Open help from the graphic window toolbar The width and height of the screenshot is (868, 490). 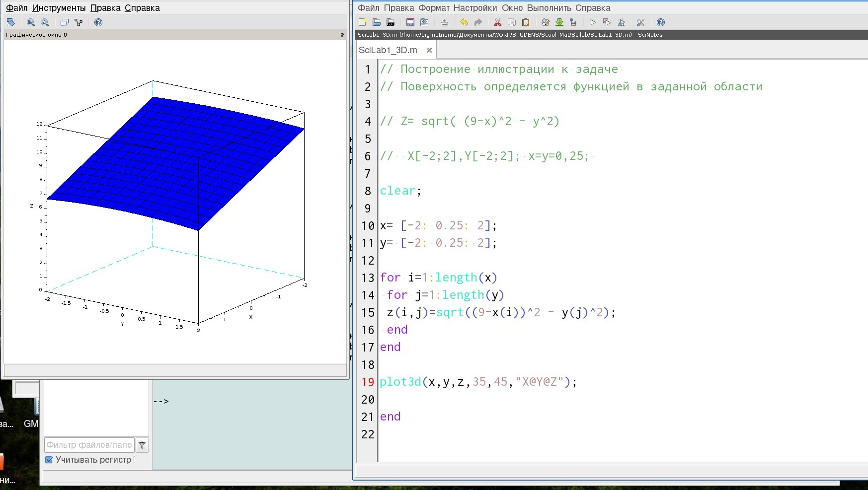(98, 22)
